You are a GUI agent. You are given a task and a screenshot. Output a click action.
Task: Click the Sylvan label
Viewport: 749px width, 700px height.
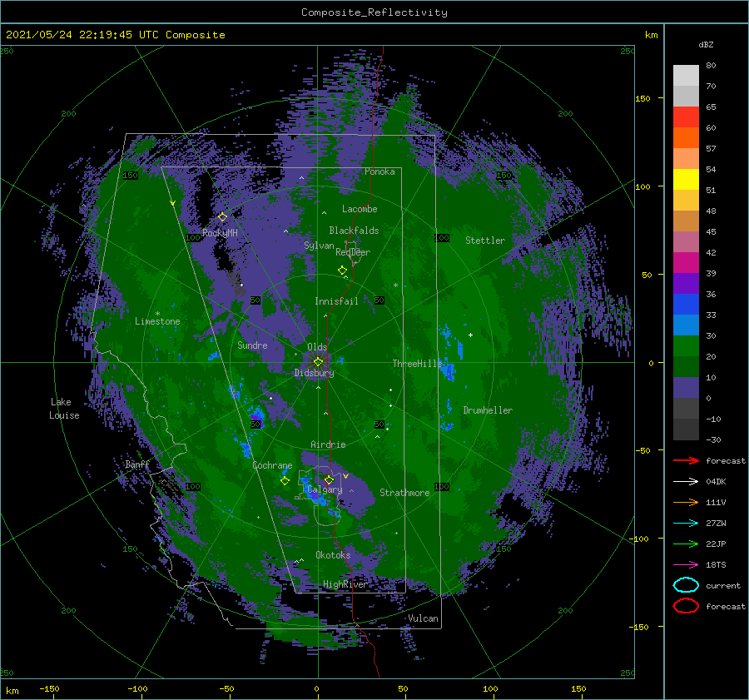pyautogui.click(x=319, y=246)
